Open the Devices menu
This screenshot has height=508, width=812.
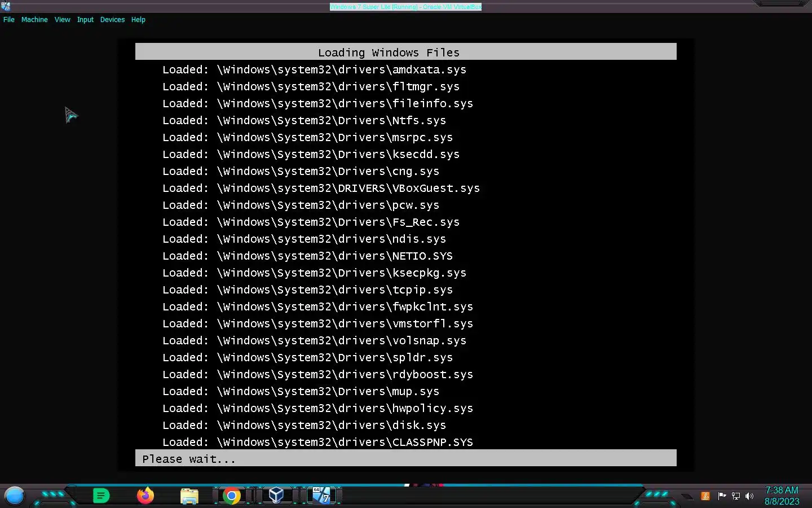coord(112,20)
